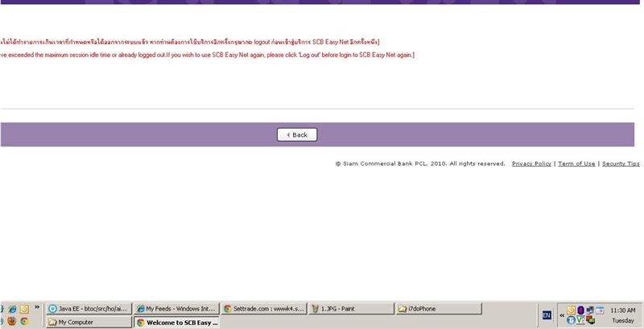This screenshot has height=329, width=644.
Task: Click the English session timeout message
Action: 207,55
